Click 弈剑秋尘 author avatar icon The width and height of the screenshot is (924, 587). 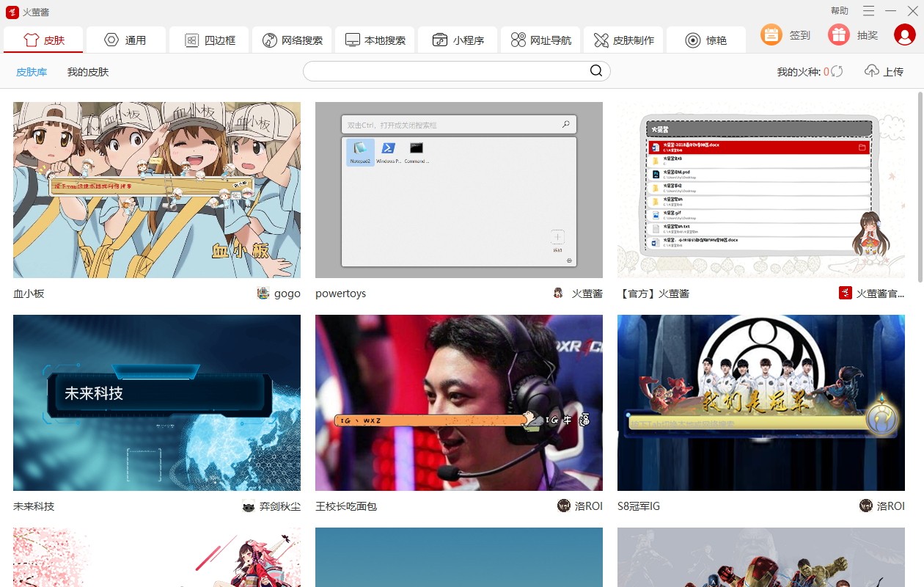249,506
